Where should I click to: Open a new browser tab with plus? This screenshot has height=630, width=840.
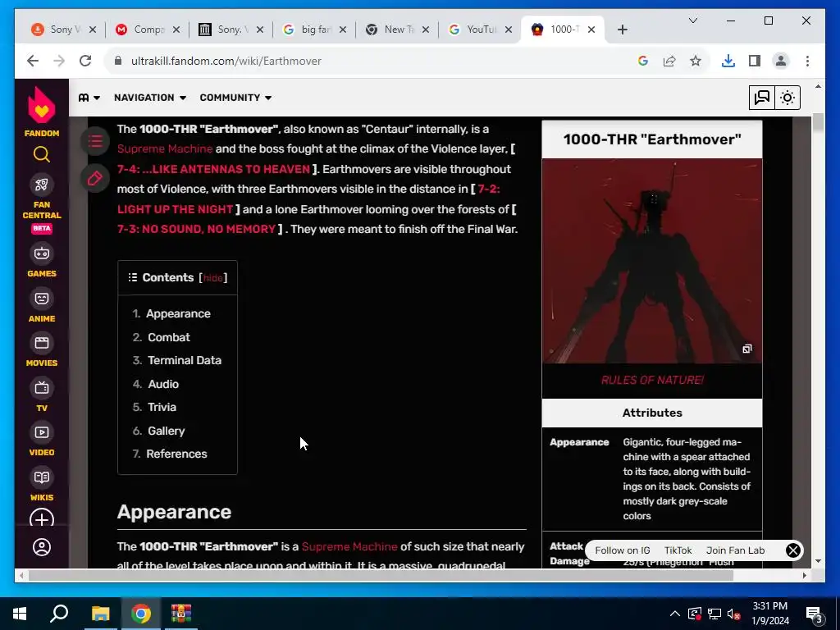point(622,30)
